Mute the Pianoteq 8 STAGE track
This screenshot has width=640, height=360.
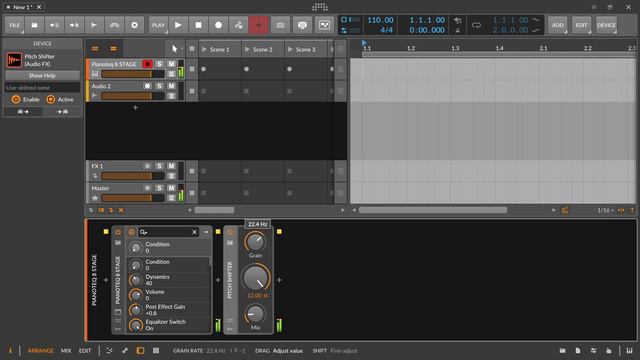pyautogui.click(x=171, y=64)
